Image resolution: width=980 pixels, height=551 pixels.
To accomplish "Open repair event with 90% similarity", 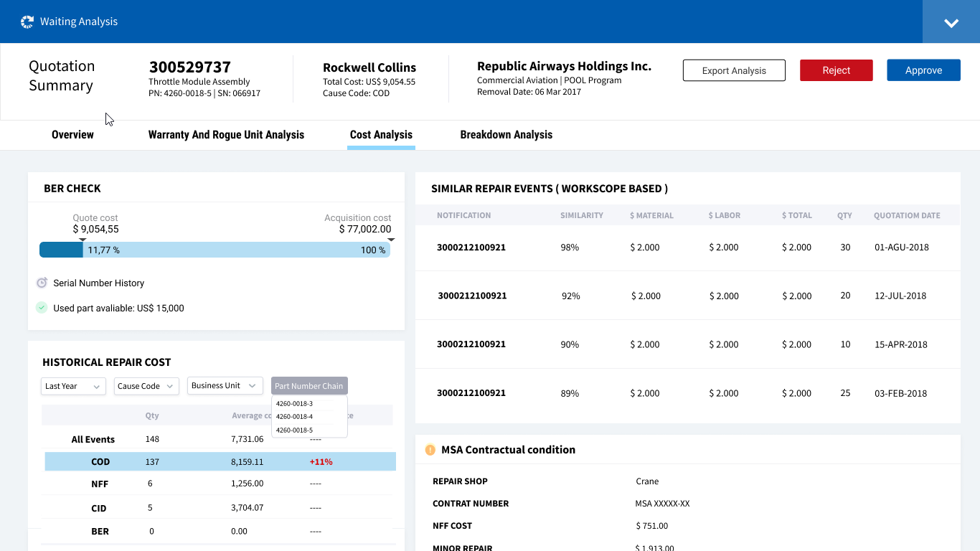I will 687,344.
